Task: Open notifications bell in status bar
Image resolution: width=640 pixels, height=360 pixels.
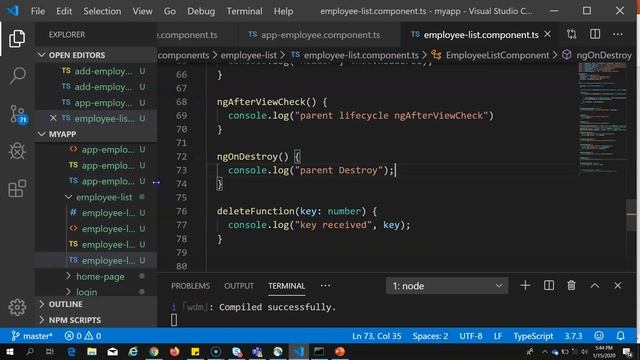Action: click(620, 336)
